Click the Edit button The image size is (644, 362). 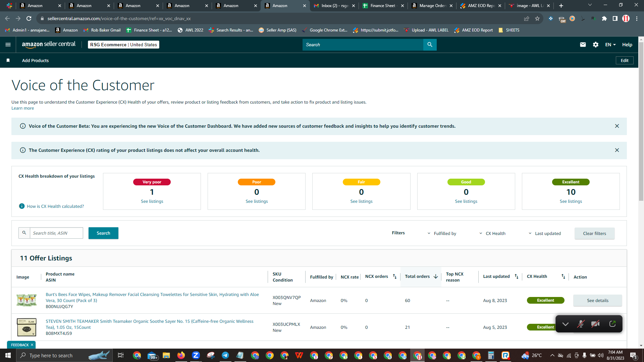625,60
